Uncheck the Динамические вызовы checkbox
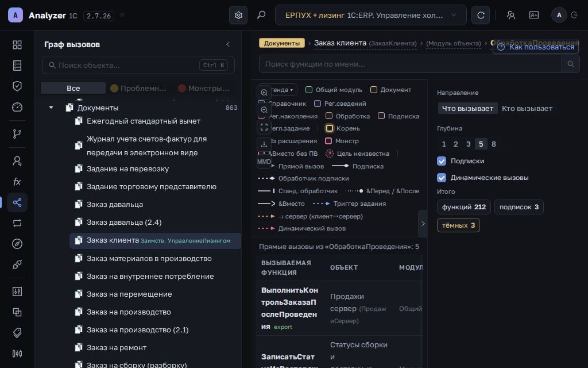The image size is (588, 368). tap(442, 178)
